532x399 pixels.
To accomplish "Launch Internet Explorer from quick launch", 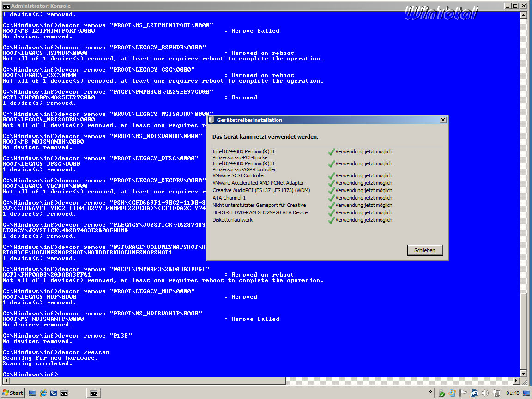I will tap(43, 393).
